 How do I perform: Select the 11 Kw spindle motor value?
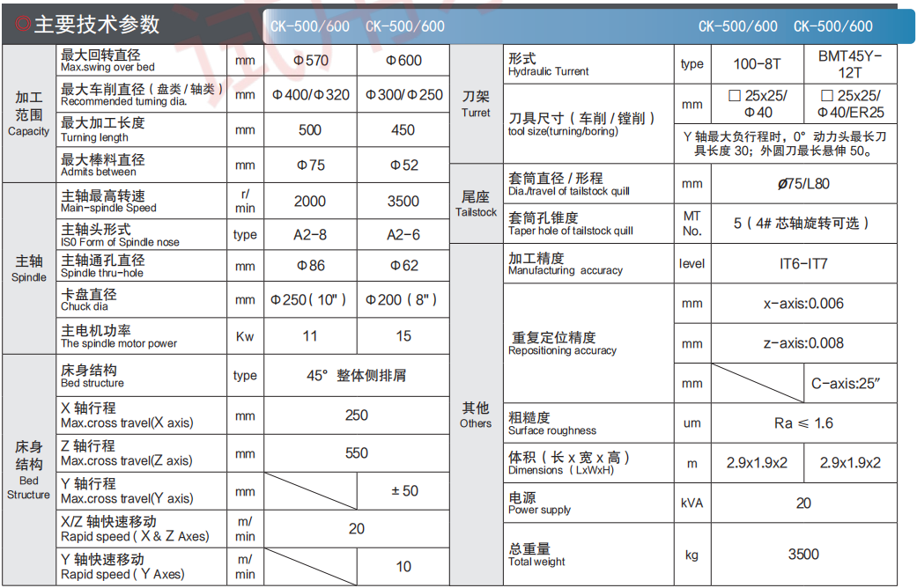[x=310, y=336]
